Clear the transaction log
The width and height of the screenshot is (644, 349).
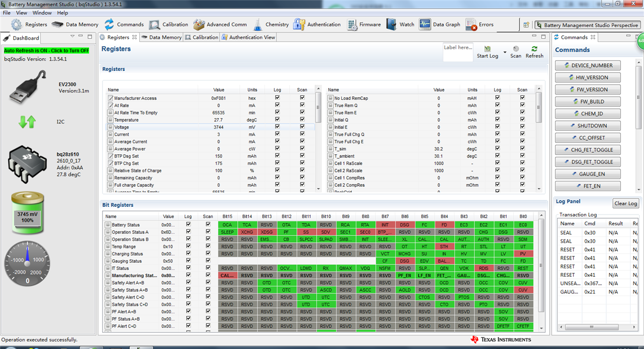coord(626,204)
